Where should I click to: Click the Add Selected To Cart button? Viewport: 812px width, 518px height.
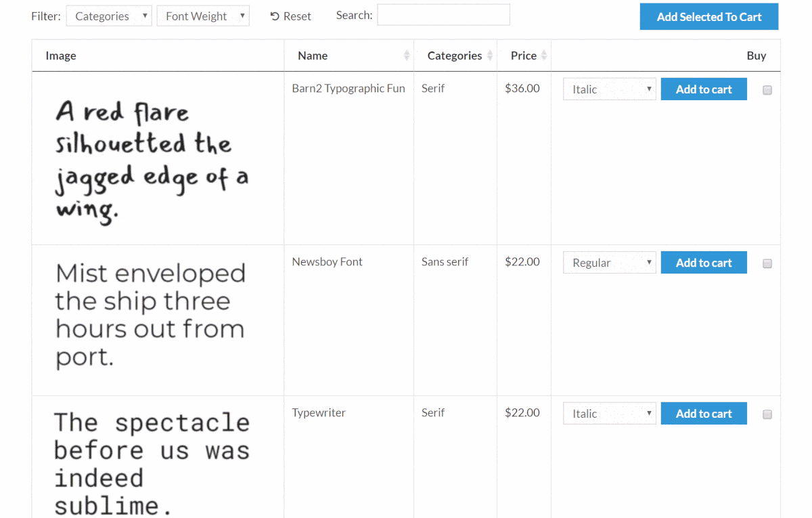(x=708, y=16)
